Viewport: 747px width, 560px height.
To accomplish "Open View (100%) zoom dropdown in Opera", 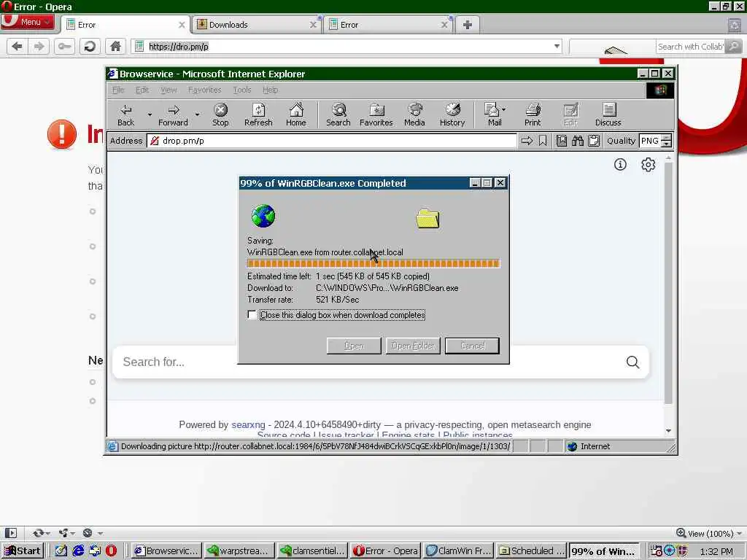I will pyautogui.click(x=709, y=533).
